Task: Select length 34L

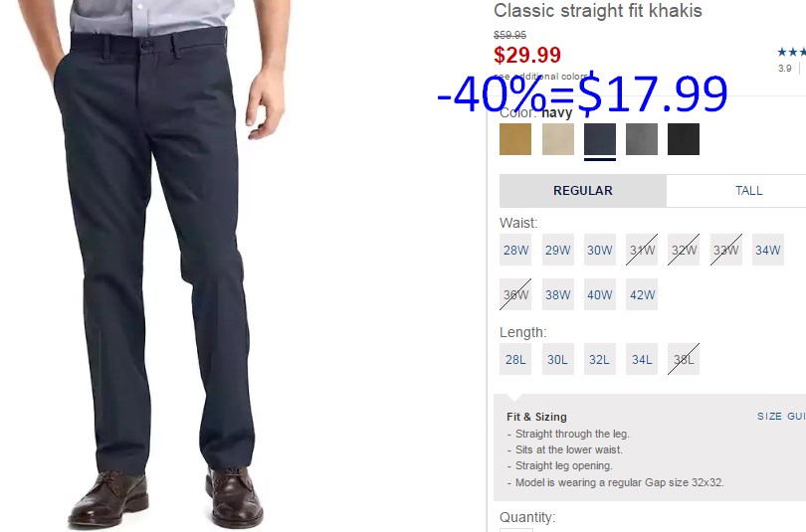Action: coord(642,359)
